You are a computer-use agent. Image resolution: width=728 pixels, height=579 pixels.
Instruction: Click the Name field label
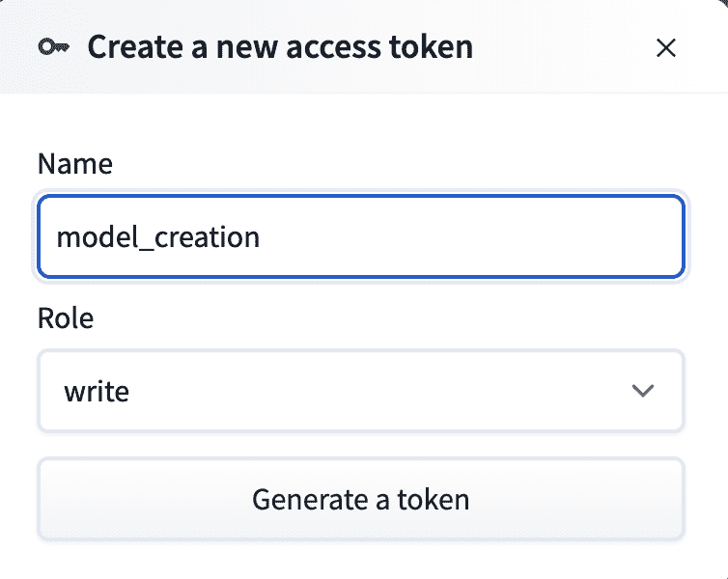pyautogui.click(x=75, y=164)
